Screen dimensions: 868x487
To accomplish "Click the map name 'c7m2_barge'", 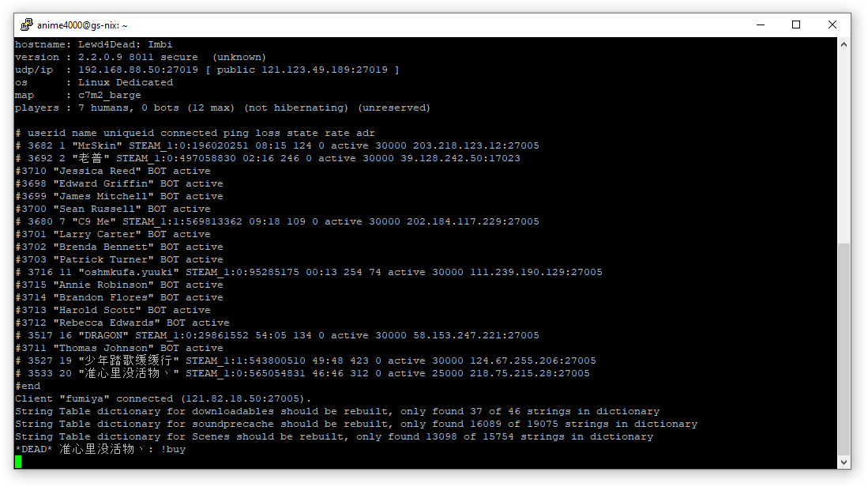I will pyautogui.click(x=109, y=96).
